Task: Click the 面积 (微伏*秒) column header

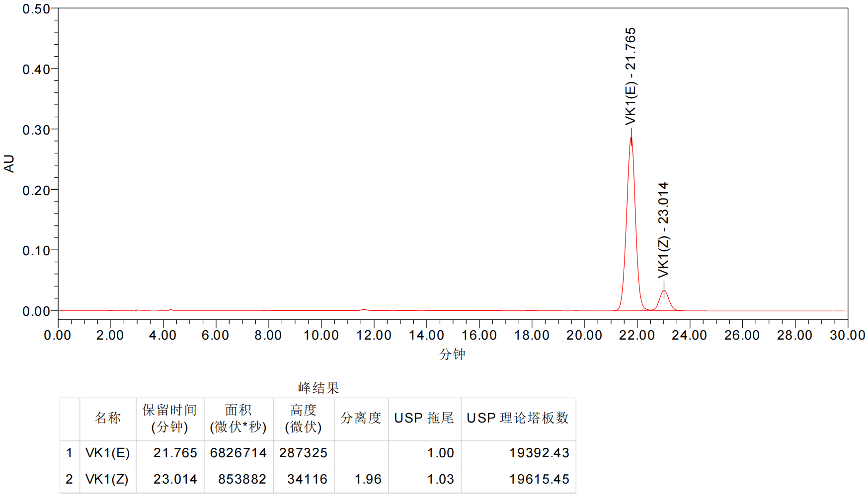Action: click(x=238, y=418)
